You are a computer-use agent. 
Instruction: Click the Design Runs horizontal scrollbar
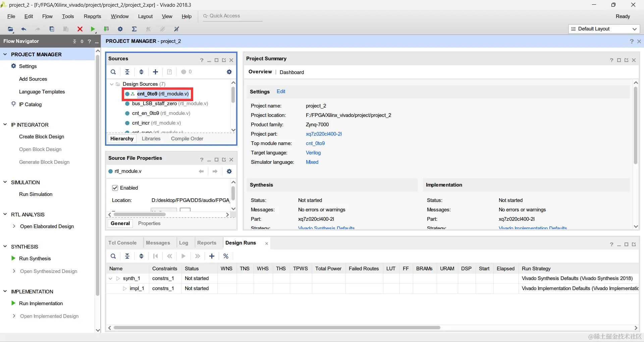click(x=277, y=328)
